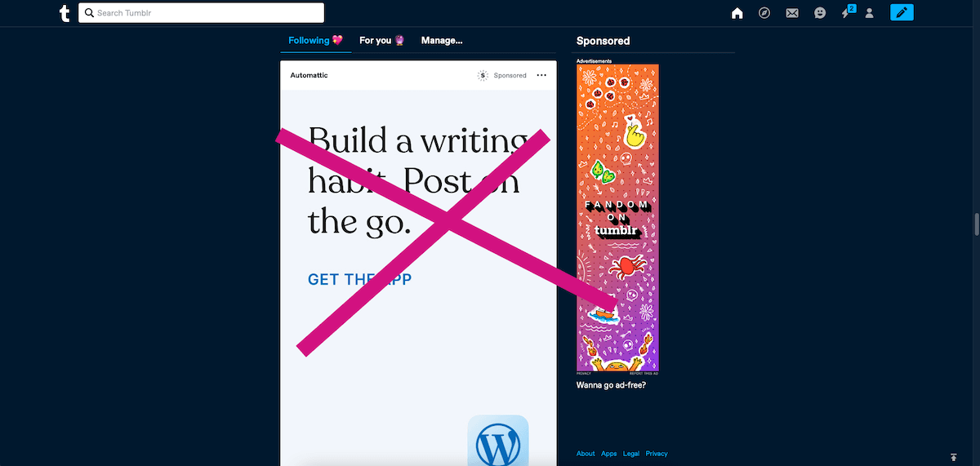Screen dimensions: 980x466
Task: Click the Fandom on Tumblr ad banner
Action: point(617,218)
